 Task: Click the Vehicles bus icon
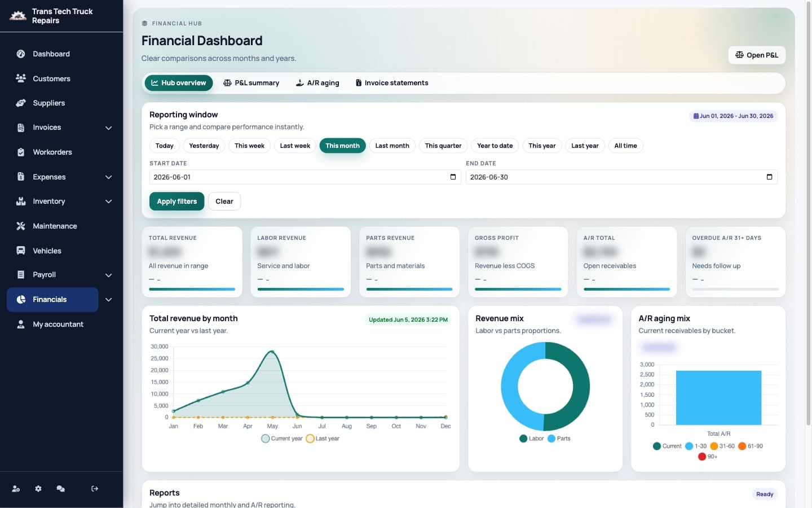[x=21, y=251]
